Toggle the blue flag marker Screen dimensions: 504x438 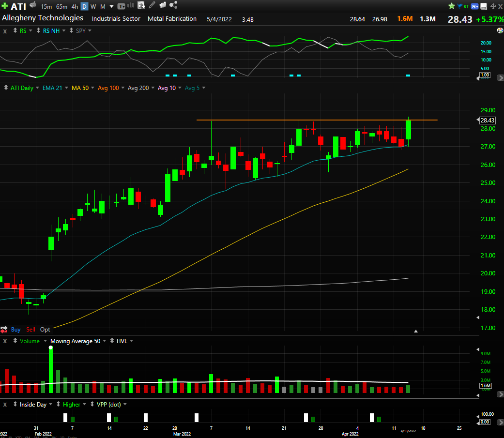pyautogui.click(x=459, y=6)
